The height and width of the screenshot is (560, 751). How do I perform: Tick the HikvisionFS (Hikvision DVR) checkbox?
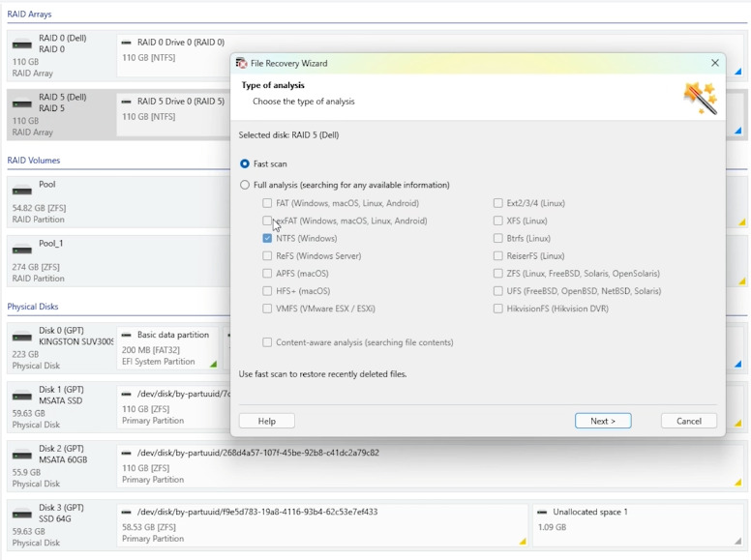[x=498, y=309]
